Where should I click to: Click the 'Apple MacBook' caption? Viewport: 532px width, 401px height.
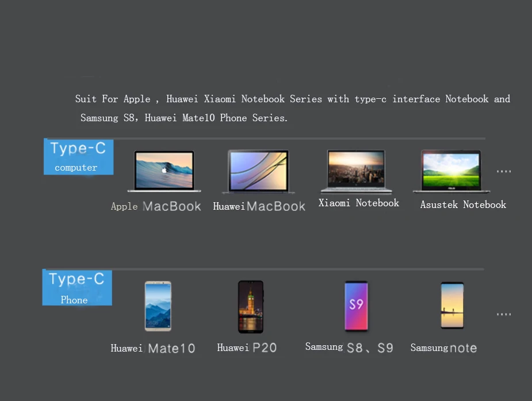point(156,206)
